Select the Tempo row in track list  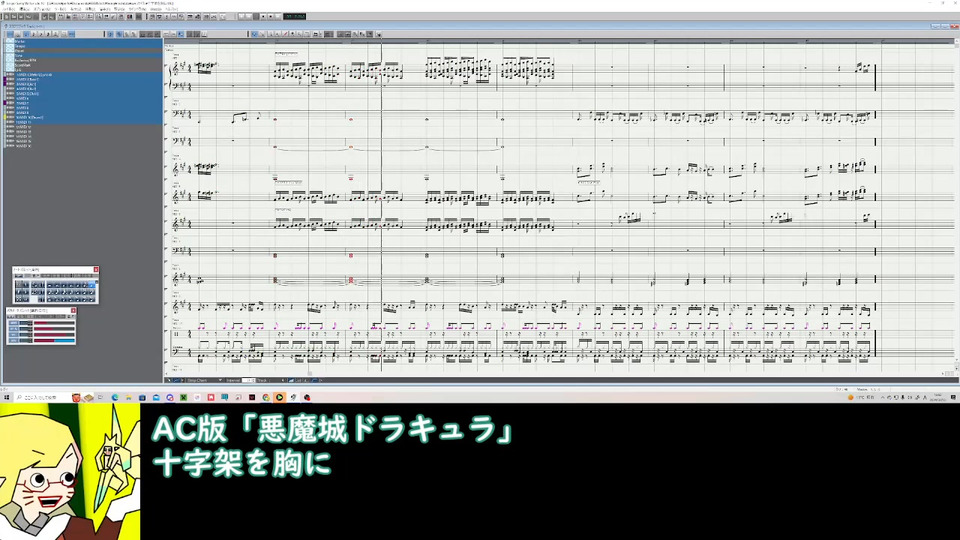tap(83, 47)
